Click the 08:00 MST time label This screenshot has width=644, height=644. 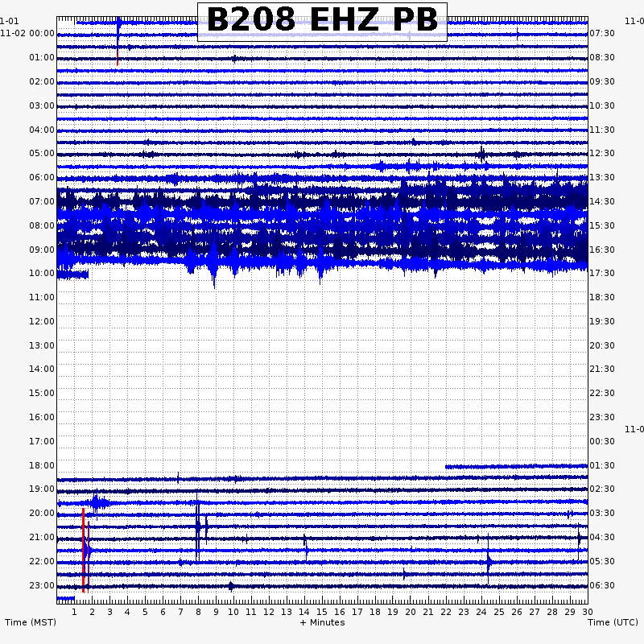(x=42, y=225)
